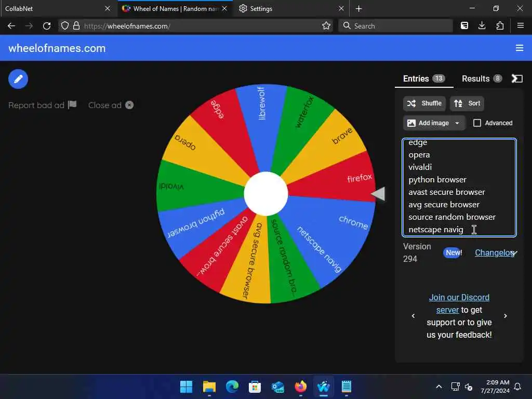Click the blue pencil customize button
The height and width of the screenshot is (399, 532).
tap(18, 79)
